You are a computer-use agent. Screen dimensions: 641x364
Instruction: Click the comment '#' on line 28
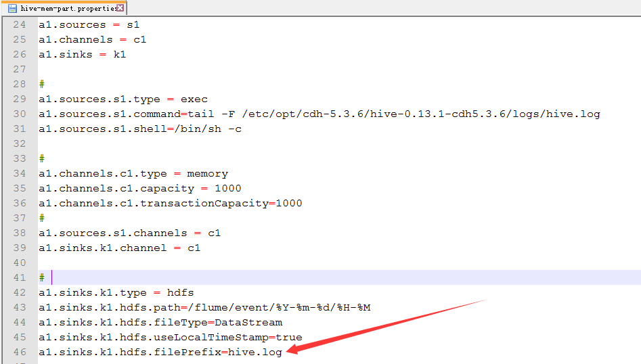[42, 84]
